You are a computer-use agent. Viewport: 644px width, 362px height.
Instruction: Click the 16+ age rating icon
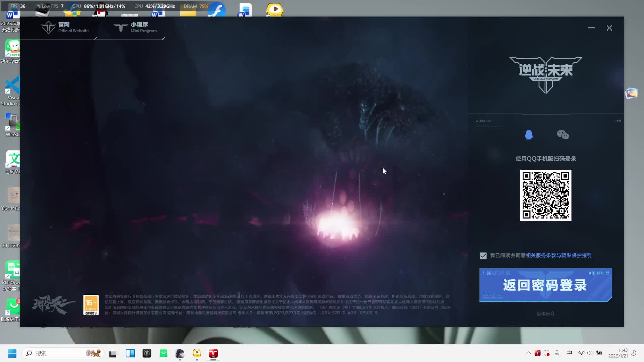(x=91, y=305)
